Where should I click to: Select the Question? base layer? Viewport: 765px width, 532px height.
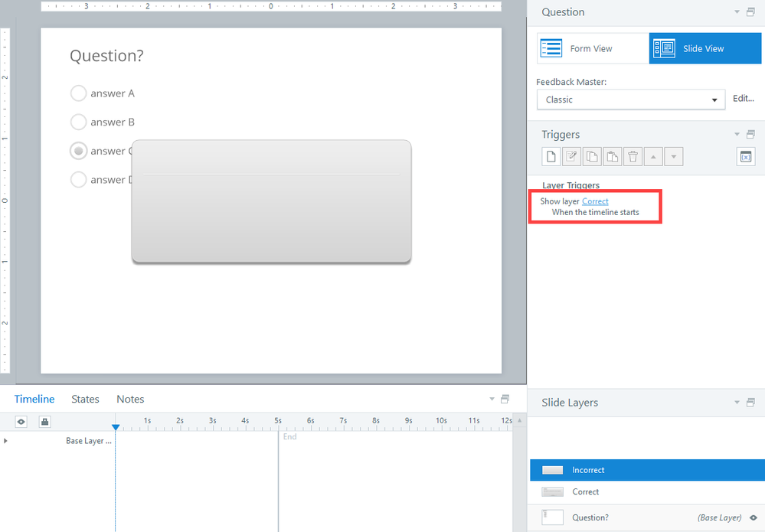coord(647,517)
